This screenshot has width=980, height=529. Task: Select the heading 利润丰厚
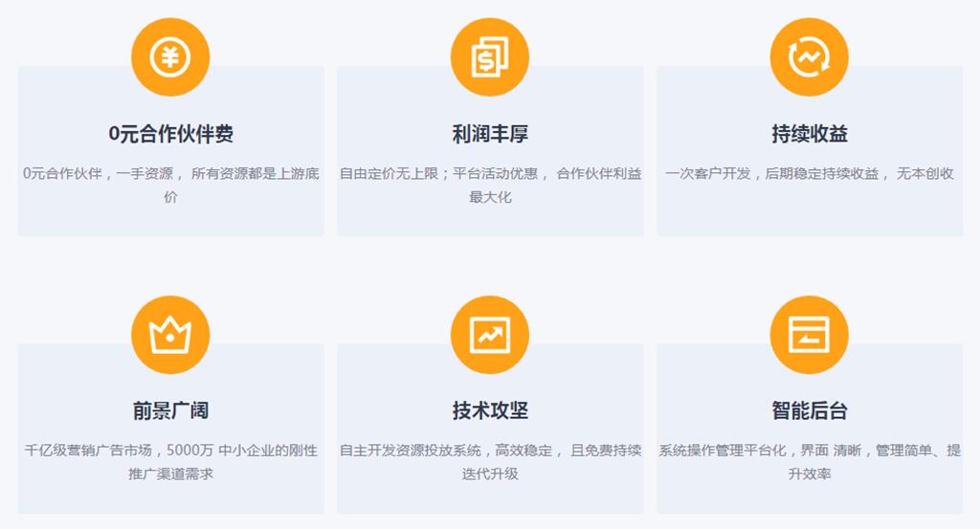click(x=490, y=134)
